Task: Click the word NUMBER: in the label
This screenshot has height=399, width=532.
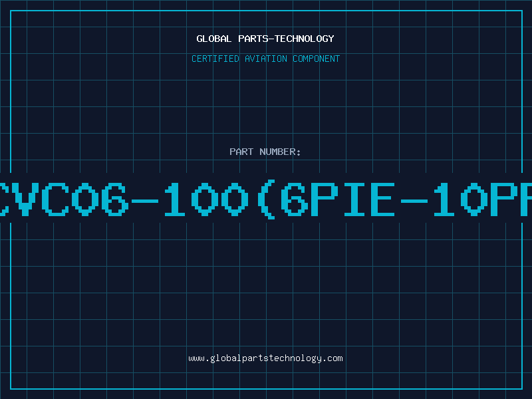Action: [x=280, y=152]
